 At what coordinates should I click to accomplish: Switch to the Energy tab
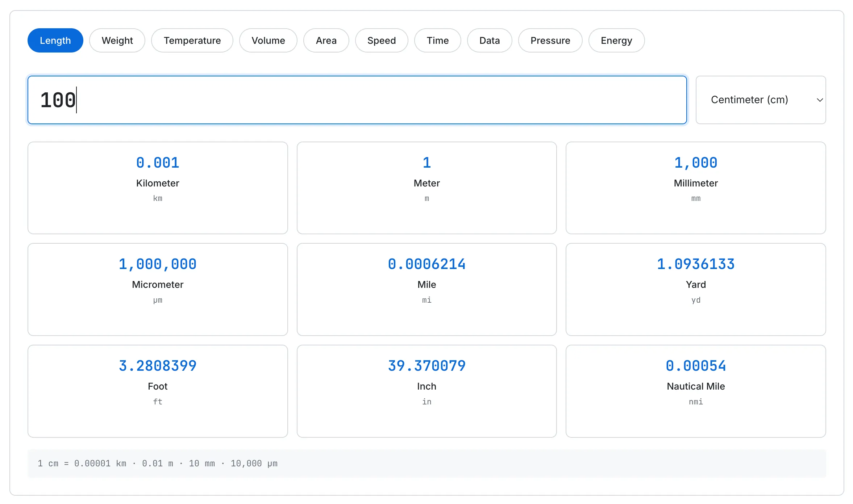pos(616,41)
